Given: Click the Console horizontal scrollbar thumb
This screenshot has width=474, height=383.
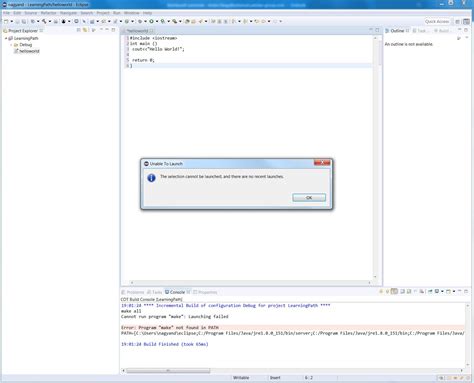Looking at the screenshot, I should [x=168, y=370].
